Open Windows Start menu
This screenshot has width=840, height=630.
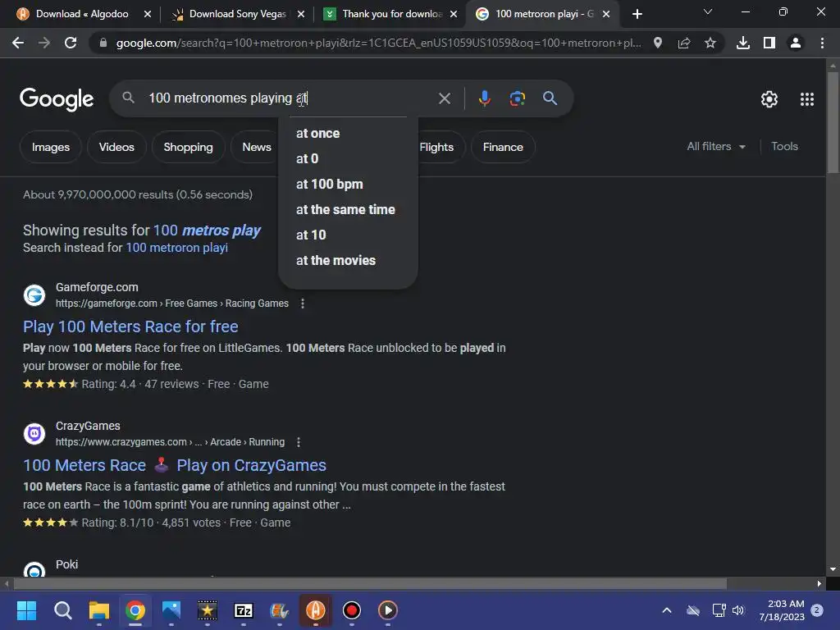point(26,610)
